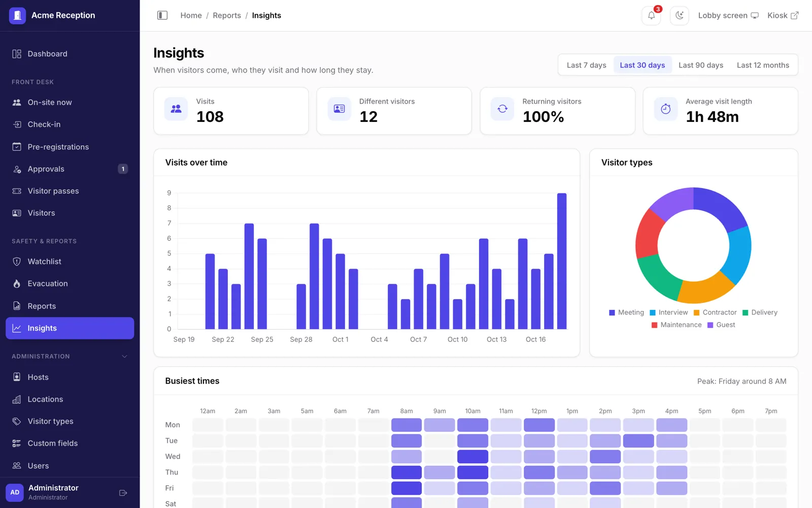This screenshot has height=508, width=812.
Task: Click the Pre-registrations calendar icon
Action: (17, 147)
